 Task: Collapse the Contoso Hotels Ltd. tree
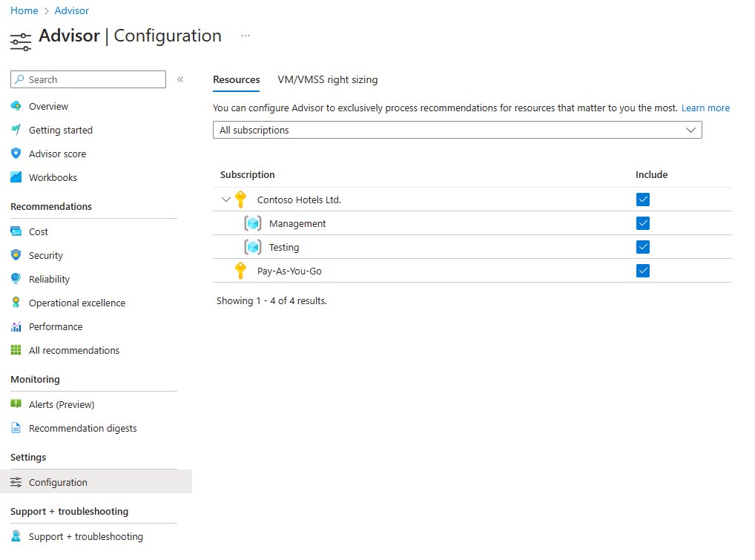[x=226, y=200]
